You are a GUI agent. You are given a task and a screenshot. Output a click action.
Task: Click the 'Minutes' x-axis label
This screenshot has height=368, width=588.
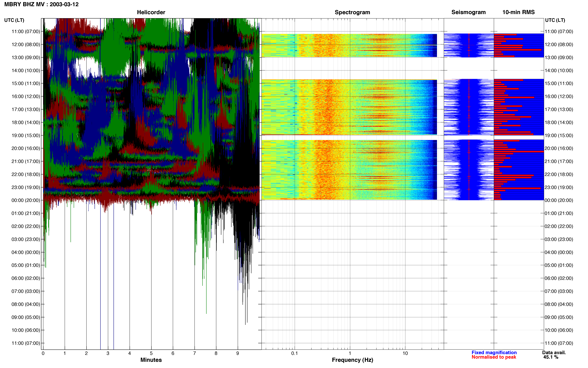click(151, 360)
